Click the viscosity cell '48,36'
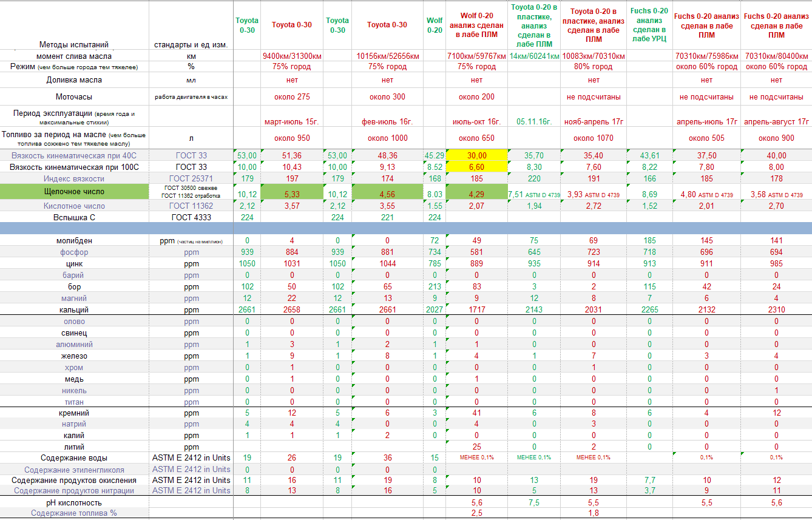Image resolution: width=812 pixels, height=520 pixels. pos(387,156)
